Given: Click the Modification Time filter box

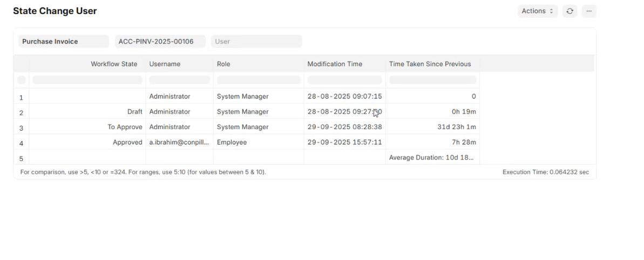Looking at the screenshot, I should click(x=344, y=80).
